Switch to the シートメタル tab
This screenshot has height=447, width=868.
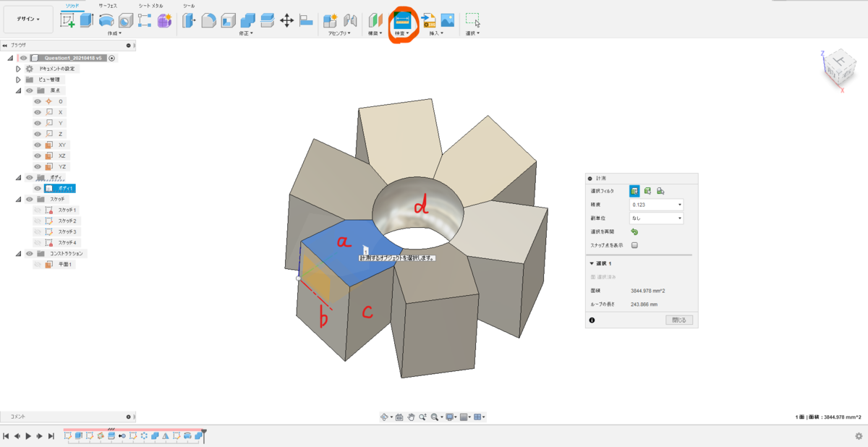[150, 6]
